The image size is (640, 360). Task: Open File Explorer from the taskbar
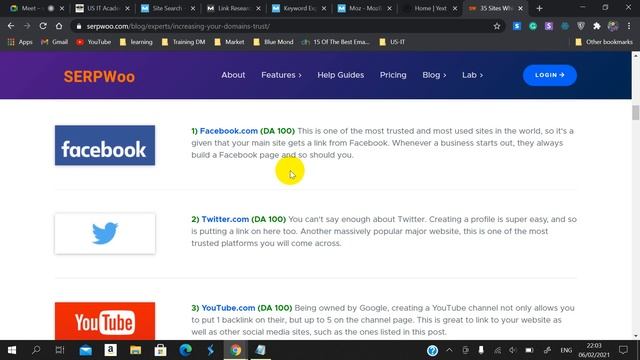click(136, 350)
